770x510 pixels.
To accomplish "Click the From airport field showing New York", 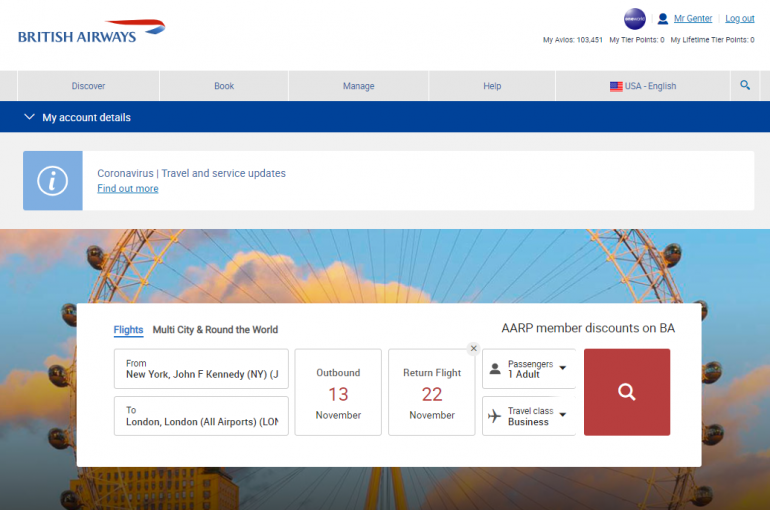I will point(201,369).
